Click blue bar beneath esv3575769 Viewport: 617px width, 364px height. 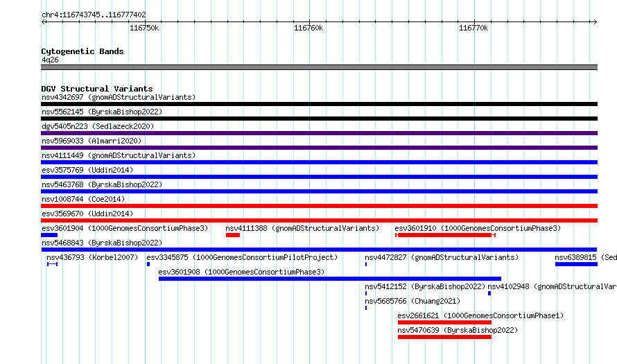[x=319, y=177]
